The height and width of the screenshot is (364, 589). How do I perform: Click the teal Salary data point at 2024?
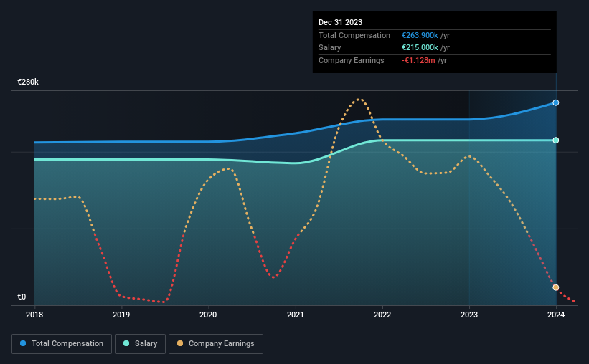(x=555, y=140)
